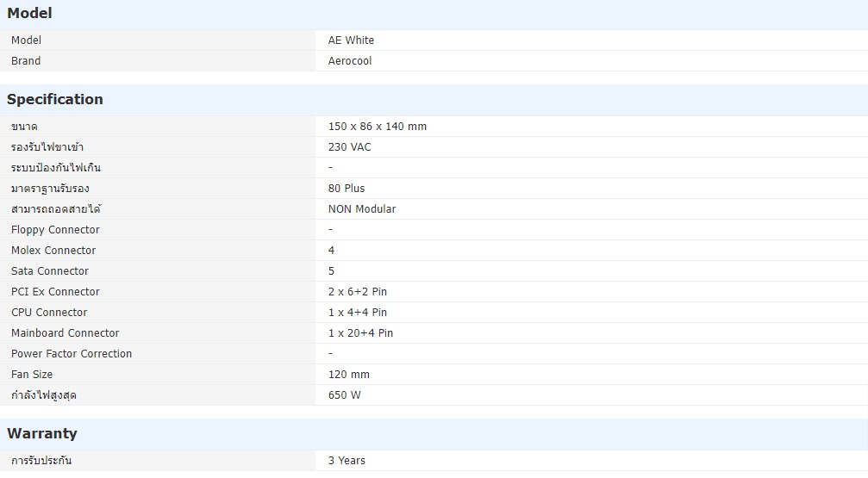
Task: Click the Fan Size label
Action: click(x=32, y=375)
